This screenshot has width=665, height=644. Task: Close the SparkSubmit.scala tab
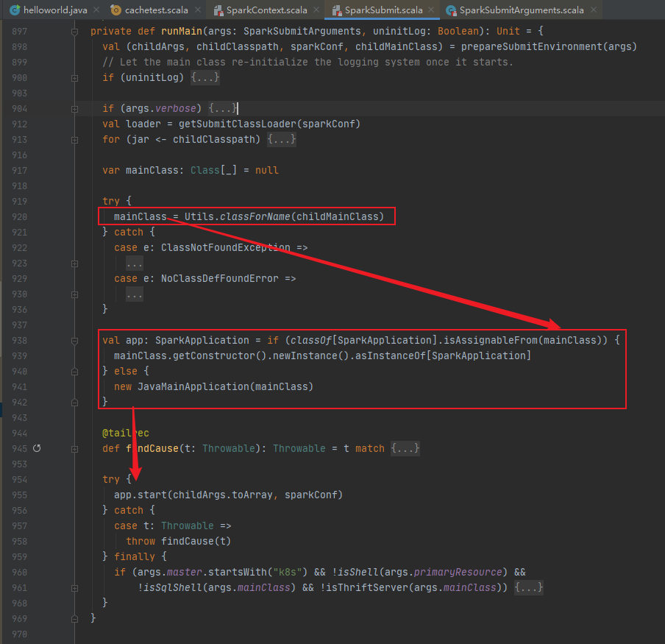pyautogui.click(x=431, y=10)
